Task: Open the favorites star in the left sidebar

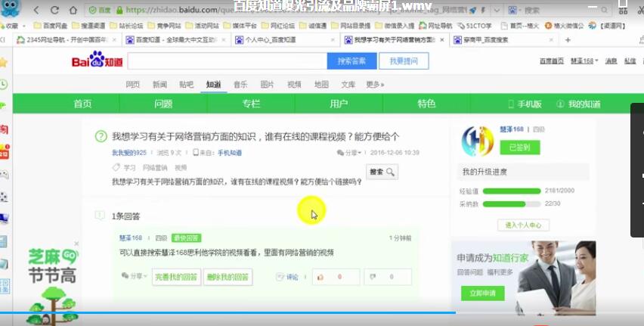Action: [4, 63]
